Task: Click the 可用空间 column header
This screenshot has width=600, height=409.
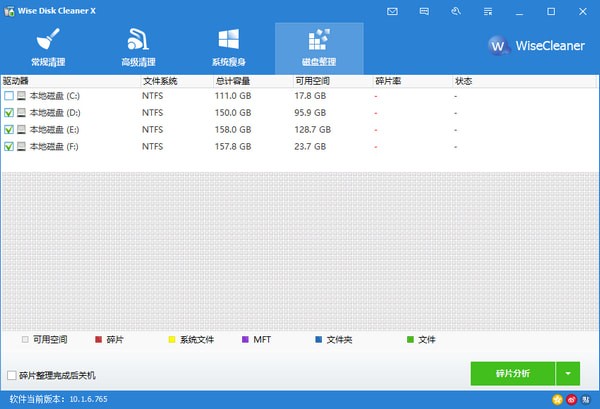Action: pos(314,80)
